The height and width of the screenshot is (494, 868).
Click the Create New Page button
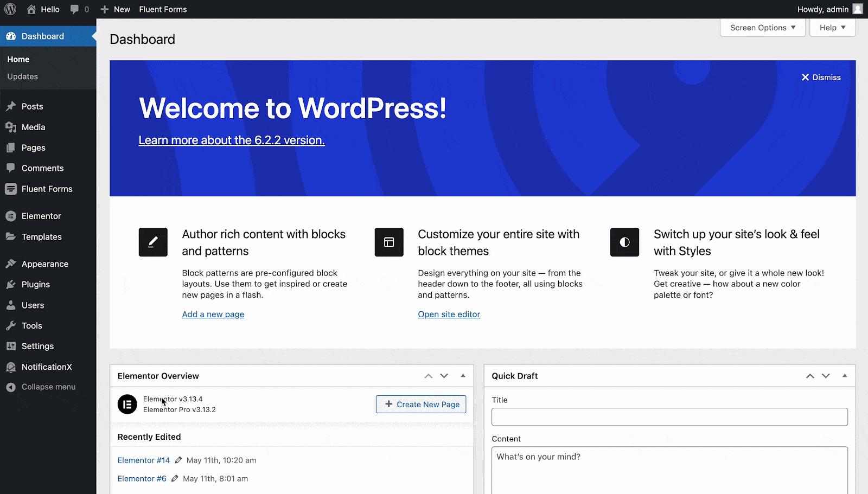[x=421, y=404]
